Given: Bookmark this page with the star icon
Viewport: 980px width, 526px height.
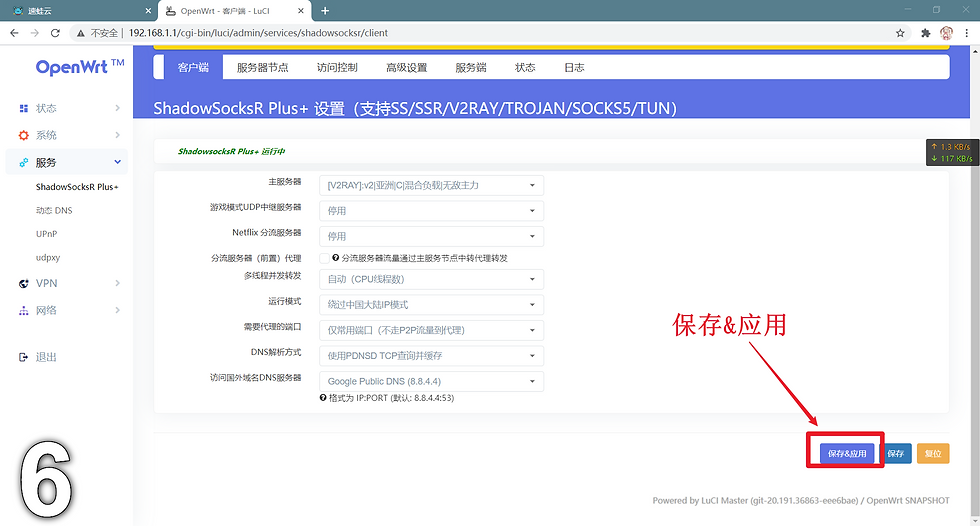Looking at the screenshot, I should [x=900, y=32].
